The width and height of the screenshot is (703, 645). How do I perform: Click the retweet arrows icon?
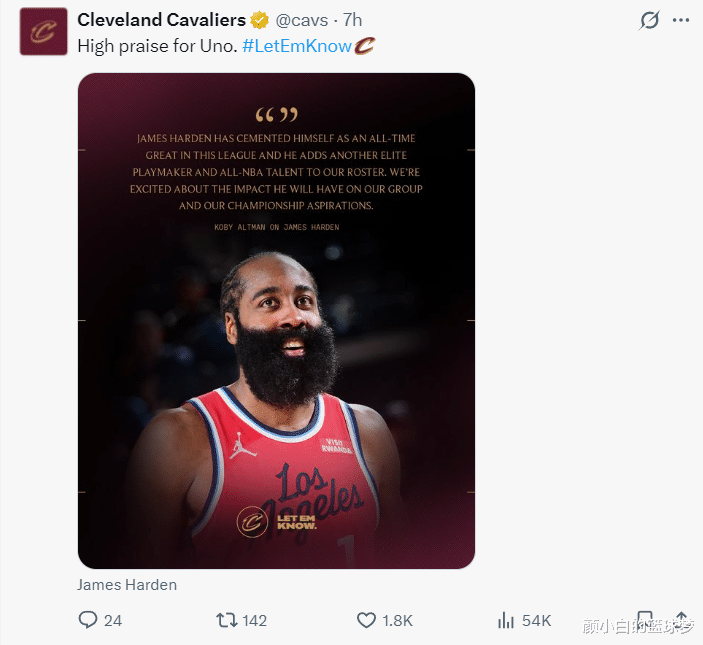[x=227, y=620]
